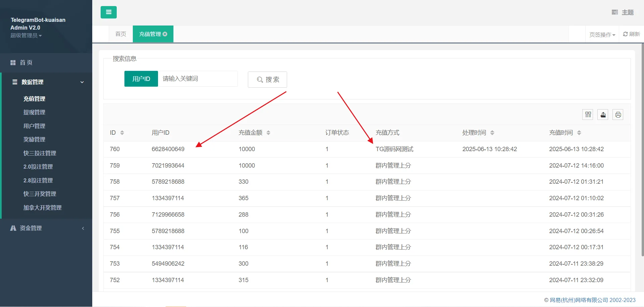This screenshot has height=307, width=644.
Task: Click the 用户ID search field selector
Action: [141, 79]
